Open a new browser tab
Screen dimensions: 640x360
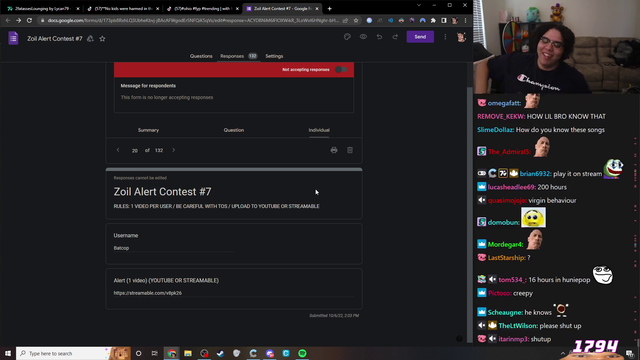point(329,9)
